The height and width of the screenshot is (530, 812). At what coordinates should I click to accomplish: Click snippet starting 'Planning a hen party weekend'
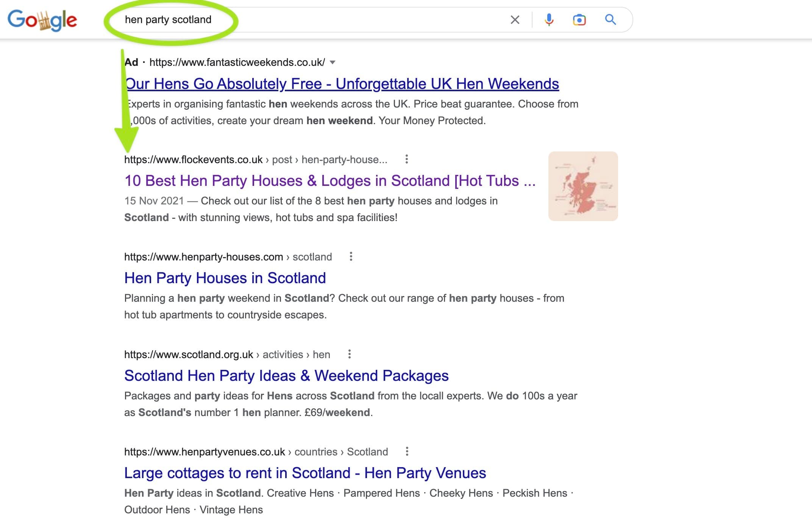[x=344, y=307]
